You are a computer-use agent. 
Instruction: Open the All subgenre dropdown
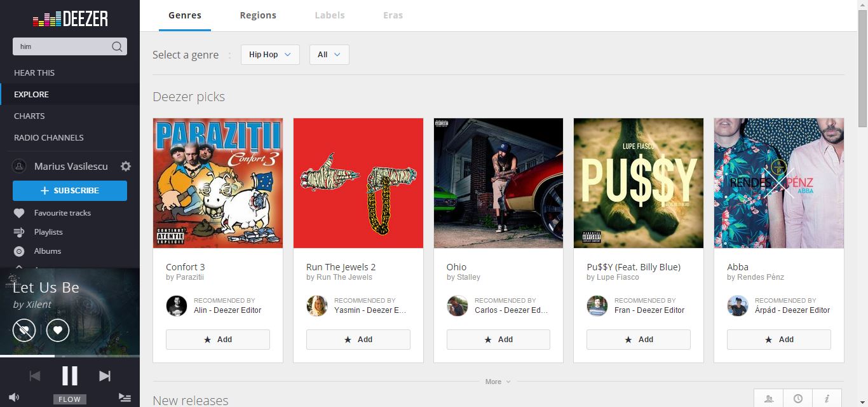pos(329,55)
